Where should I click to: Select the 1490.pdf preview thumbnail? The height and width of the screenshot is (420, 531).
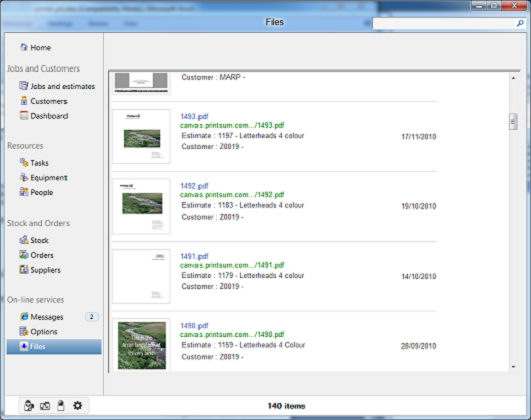click(142, 345)
